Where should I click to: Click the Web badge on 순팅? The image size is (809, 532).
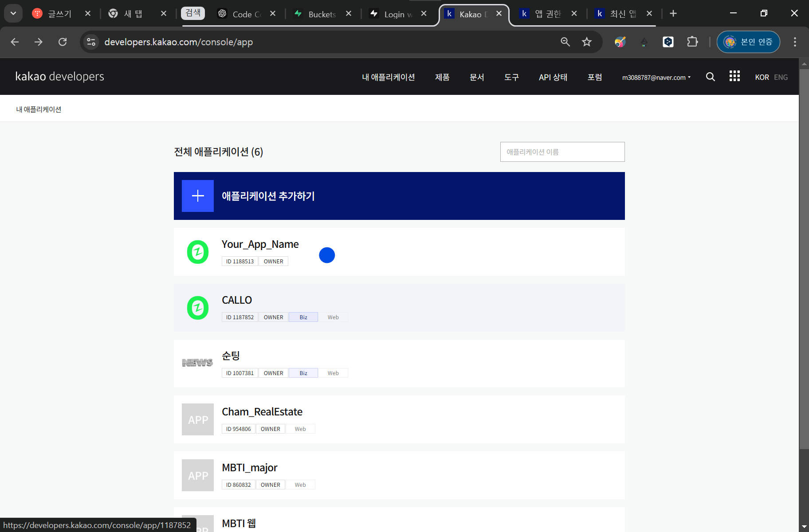pos(333,373)
